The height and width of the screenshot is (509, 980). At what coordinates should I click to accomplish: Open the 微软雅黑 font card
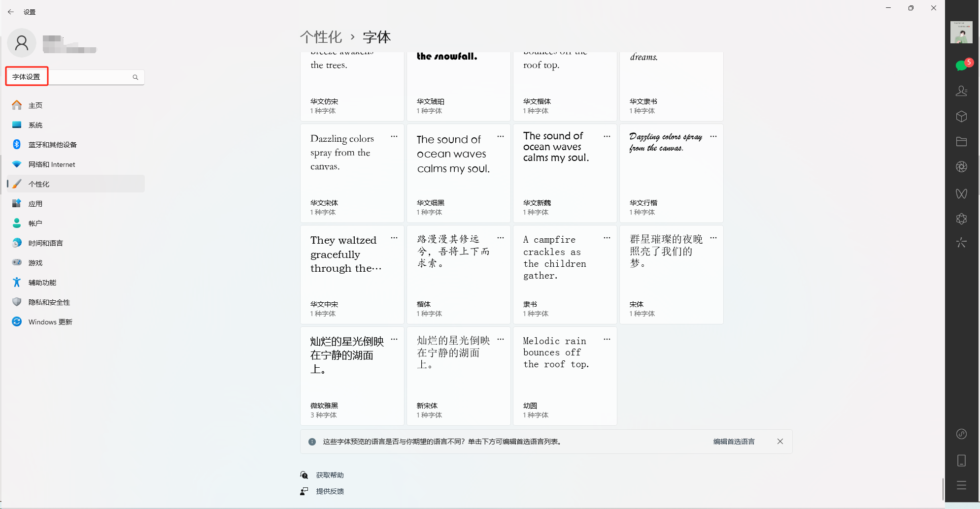click(x=352, y=376)
